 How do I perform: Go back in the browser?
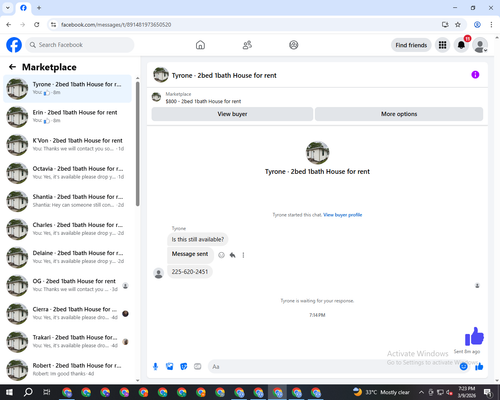click(9, 25)
